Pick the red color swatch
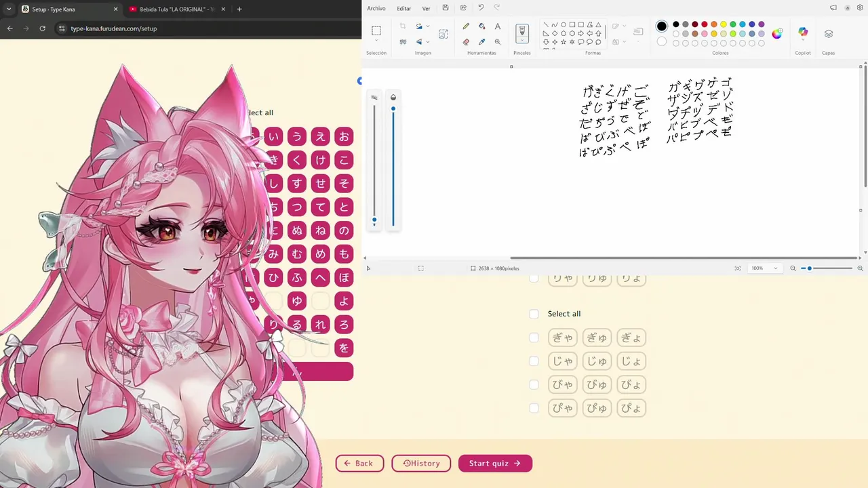The image size is (868, 488). click(x=705, y=24)
